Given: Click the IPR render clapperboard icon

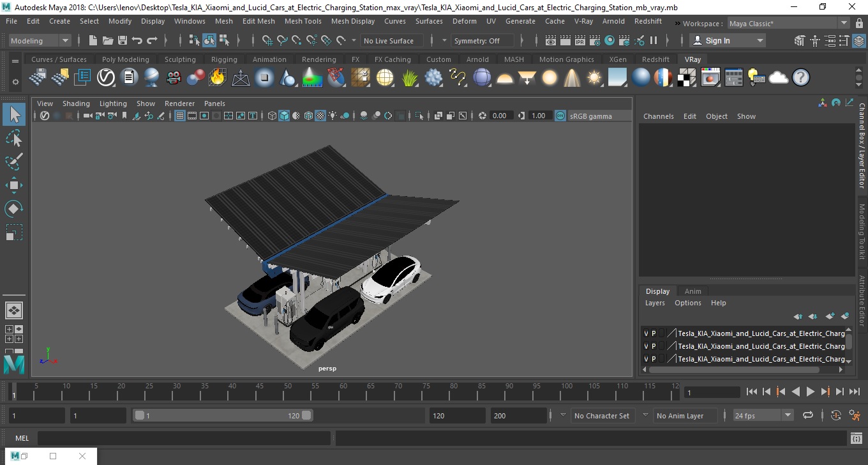Looking at the screenshot, I should pyautogui.click(x=580, y=40).
